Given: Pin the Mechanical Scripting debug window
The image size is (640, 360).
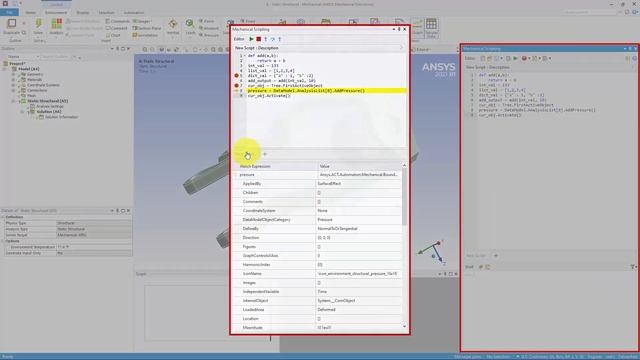Looking at the screenshot, I should [399, 29].
